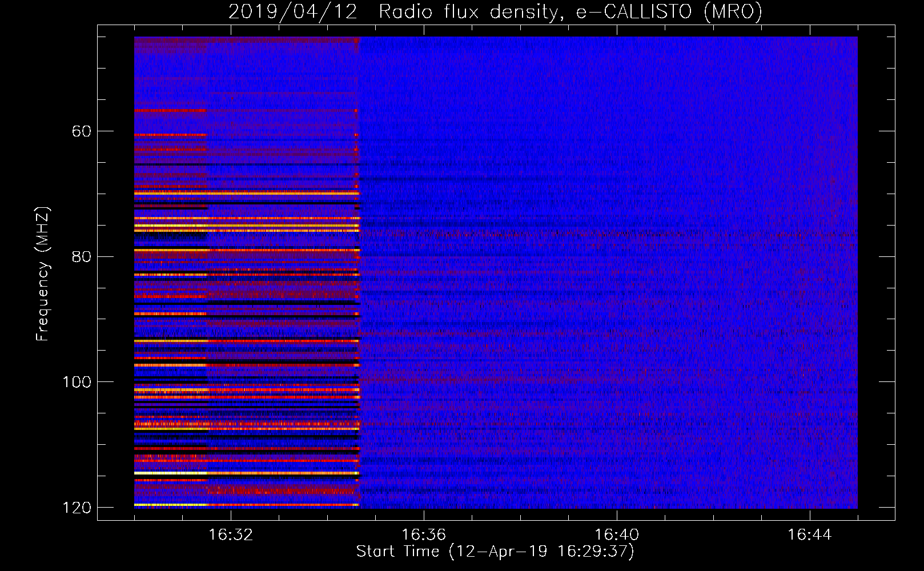Click the 80 MHz frequency tick label
The height and width of the screenshot is (571, 924).
82,256
